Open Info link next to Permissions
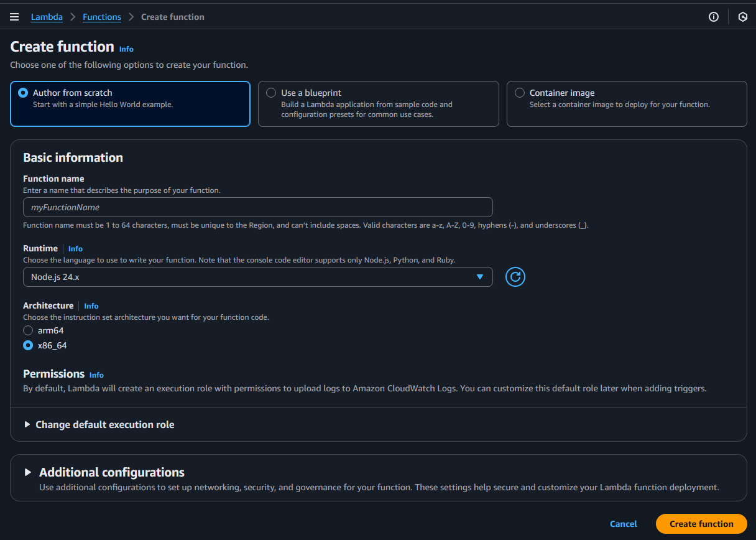This screenshot has height=540, width=756. click(96, 375)
